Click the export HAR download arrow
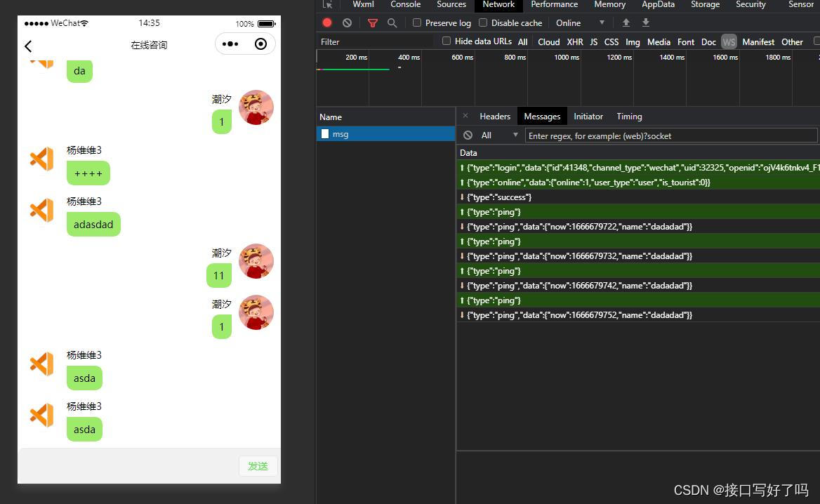This screenshot has height=504, width=820. pos(646,22)
